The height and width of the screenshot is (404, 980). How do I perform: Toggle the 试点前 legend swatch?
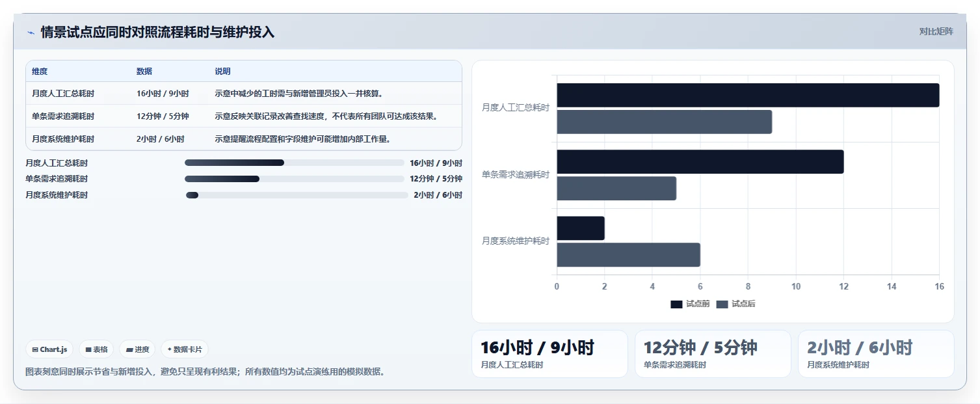676,304
